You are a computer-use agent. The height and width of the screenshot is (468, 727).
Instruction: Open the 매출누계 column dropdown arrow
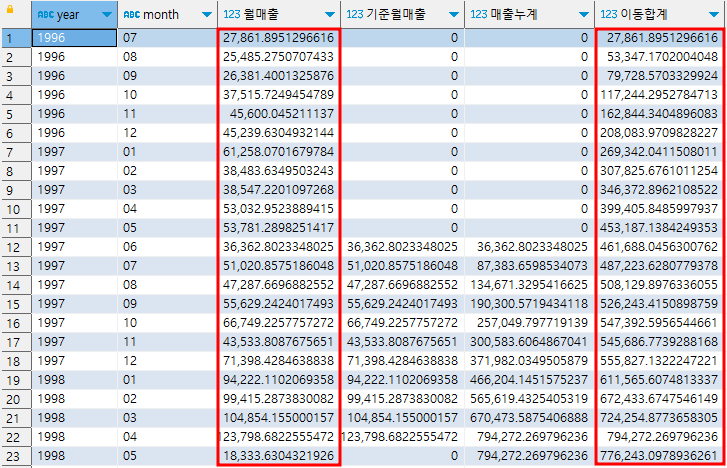pos(584,15)
